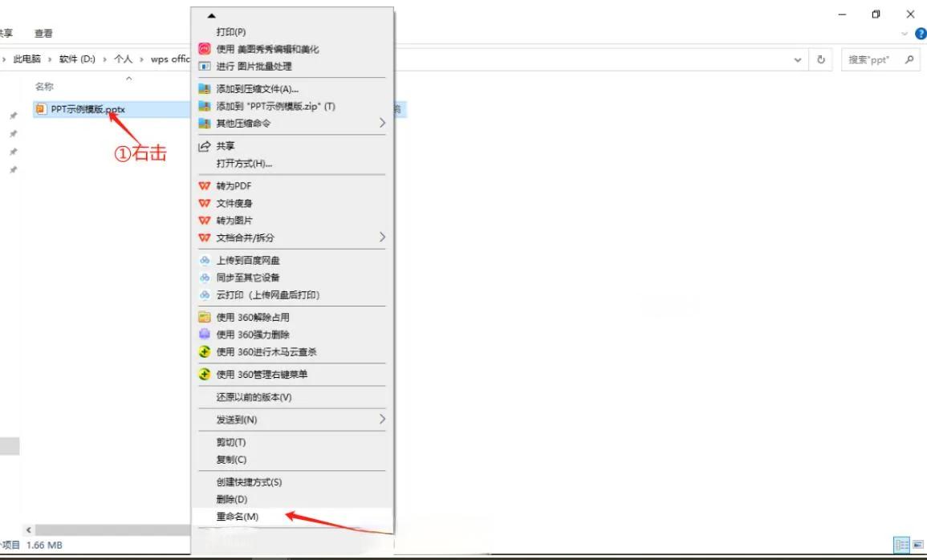Click the WPS icon beside 文件瘦身

point(204,204)
